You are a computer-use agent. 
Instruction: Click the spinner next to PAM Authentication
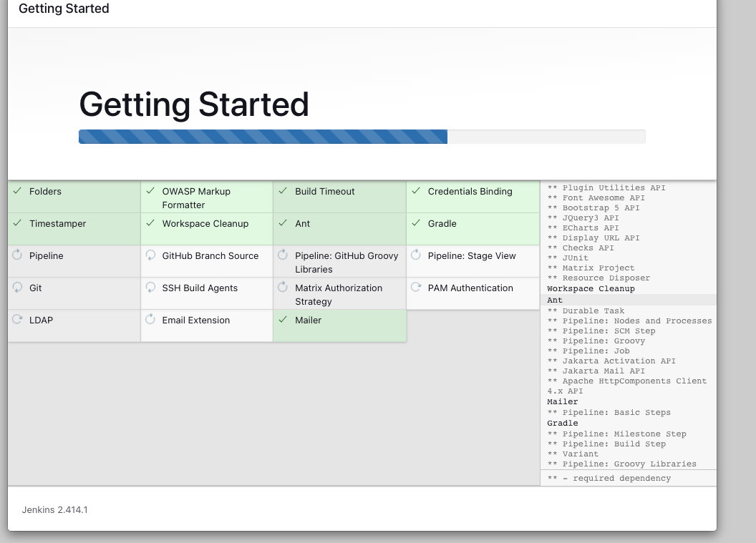point(417,288)
